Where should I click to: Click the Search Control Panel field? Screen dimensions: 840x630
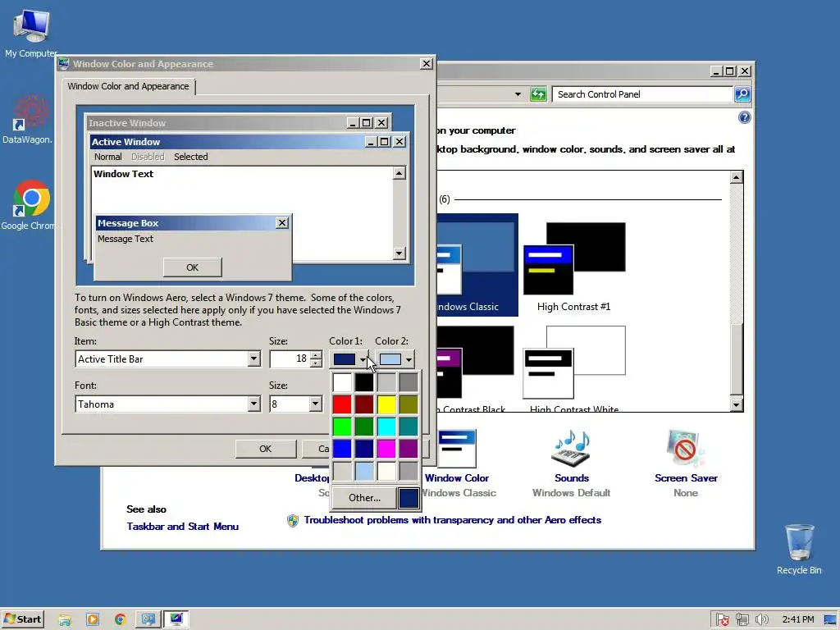642,94
